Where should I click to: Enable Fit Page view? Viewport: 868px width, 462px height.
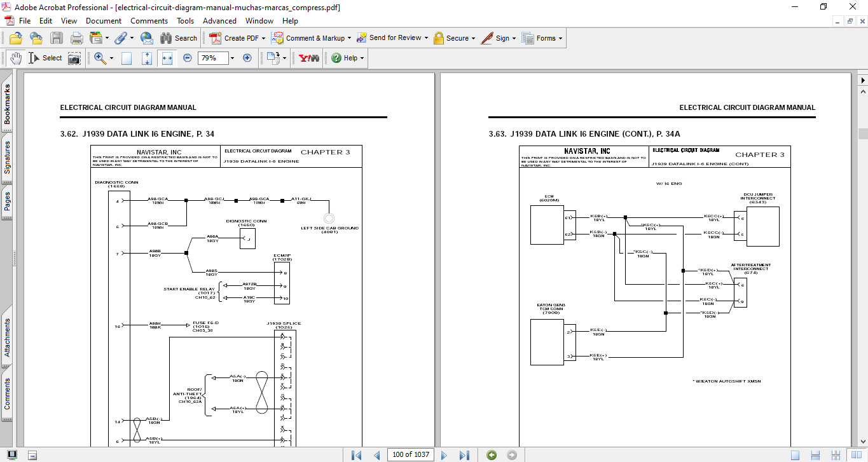(147, 58)
